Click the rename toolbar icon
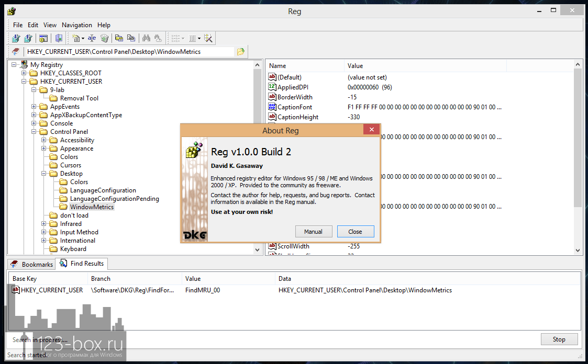588x364 pixels. click(92, 38)
